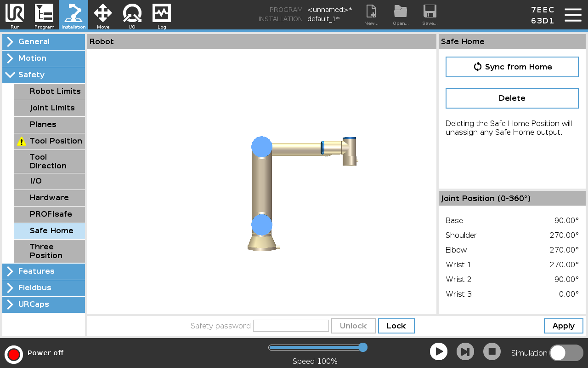Open the I/O tab icon
Viewport: 588px width, 368px height.
click(x=132, y=14)
